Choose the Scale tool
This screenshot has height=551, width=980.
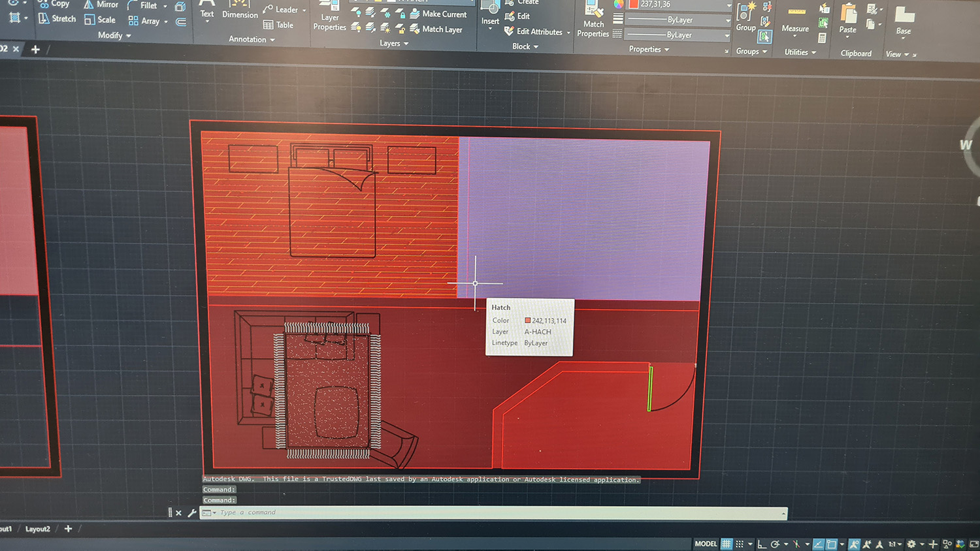pos(100,20)
